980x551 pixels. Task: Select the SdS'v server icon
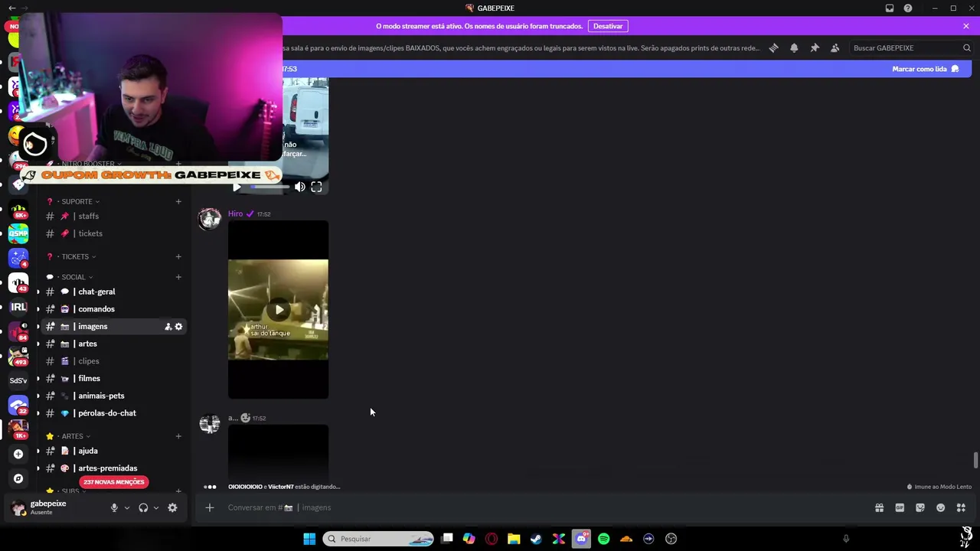pyautogui.click(x=18, y=380)
